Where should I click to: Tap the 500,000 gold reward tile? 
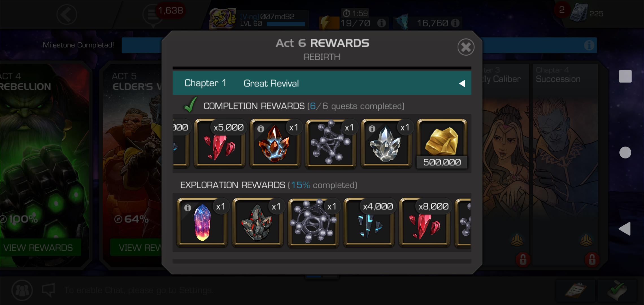click(x=442, y=144)
